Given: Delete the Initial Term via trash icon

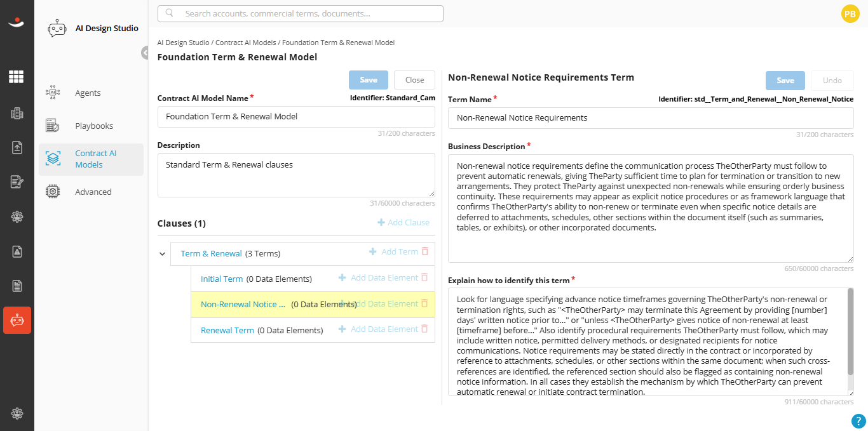Looking at the screenshot, I should (x=424, y=277).
